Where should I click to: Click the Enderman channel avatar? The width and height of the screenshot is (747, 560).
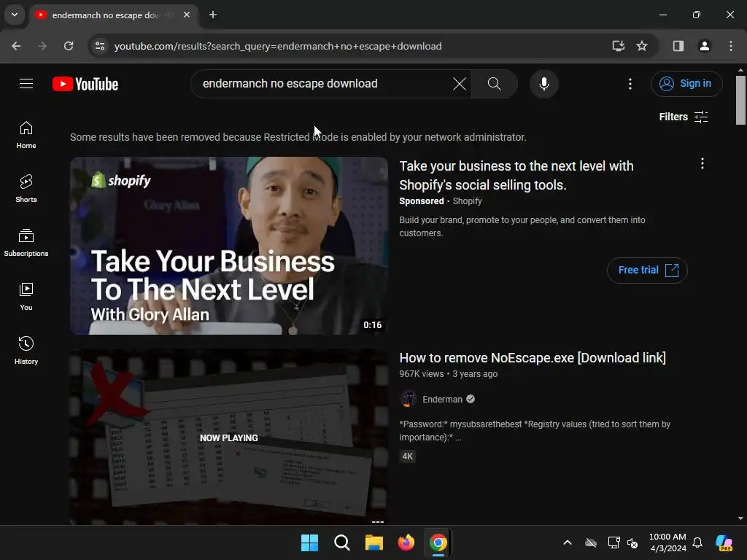[x=408, y=399]
